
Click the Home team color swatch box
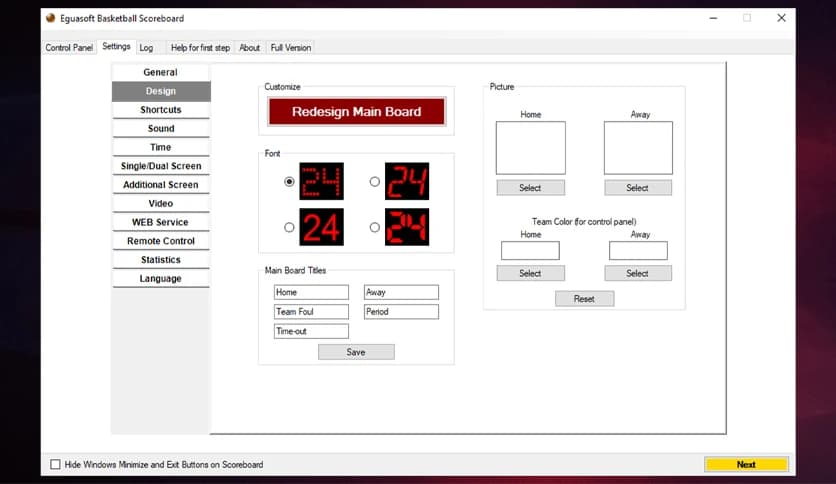click(530, 251)
